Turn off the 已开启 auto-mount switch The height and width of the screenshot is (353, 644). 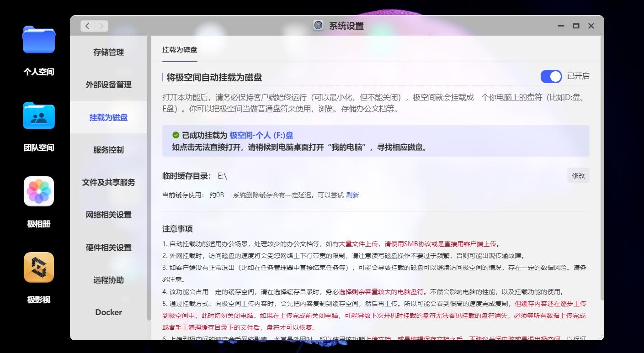pyautogui.click(x=551, y=76)
